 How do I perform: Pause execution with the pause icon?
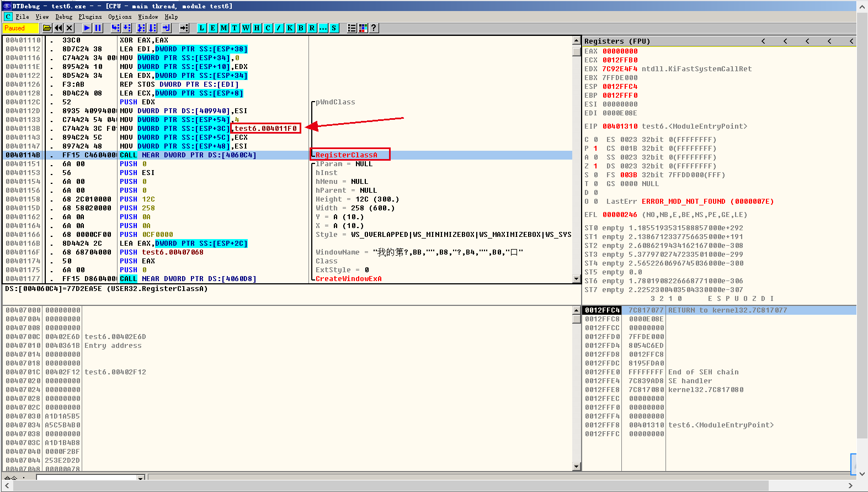98,28
